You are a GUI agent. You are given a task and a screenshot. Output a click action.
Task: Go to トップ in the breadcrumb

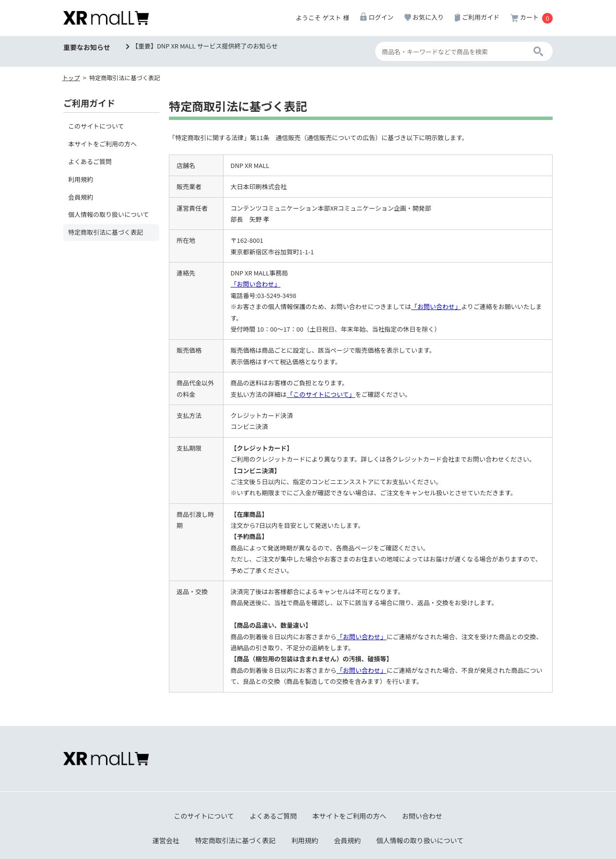(x=71, y=78)
